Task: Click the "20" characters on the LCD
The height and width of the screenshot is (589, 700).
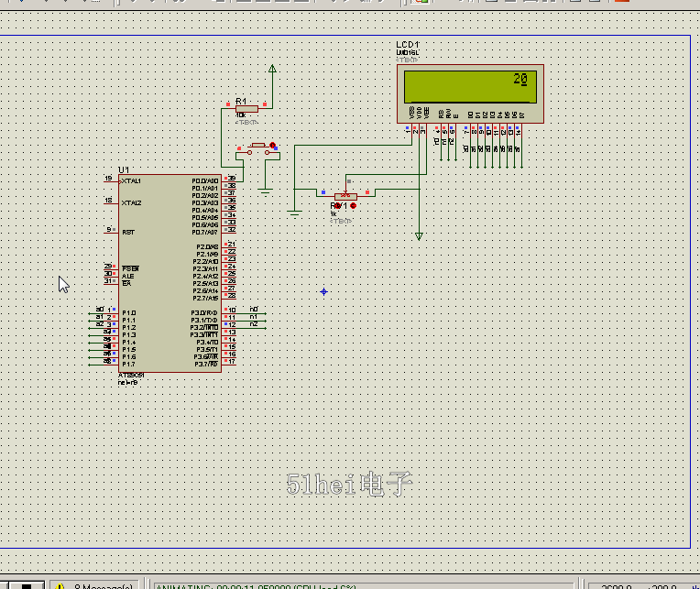Action: coord(520,80)
